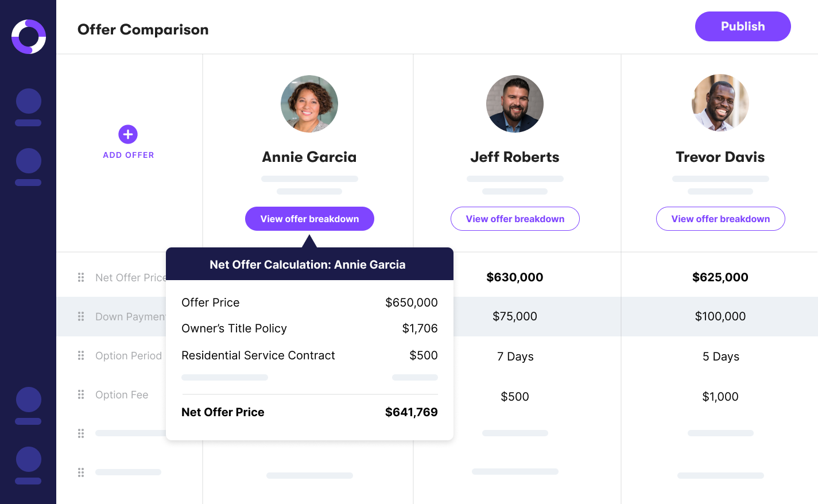Expand Jeff Roberts' offer breakdown
The width and height of the screenshot is (818, 504).
515,219
